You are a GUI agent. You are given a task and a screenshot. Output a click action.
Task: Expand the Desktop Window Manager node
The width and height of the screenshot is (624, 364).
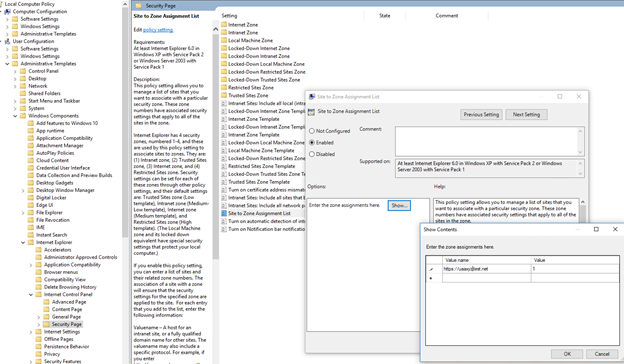pyautogui.click(x=23, y=191)
